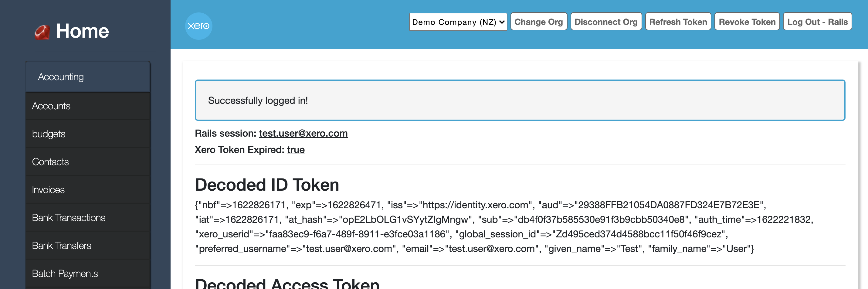868x289 pixels.
Task: Click the underlined 'true' token expired value
Action: (296, 149)
